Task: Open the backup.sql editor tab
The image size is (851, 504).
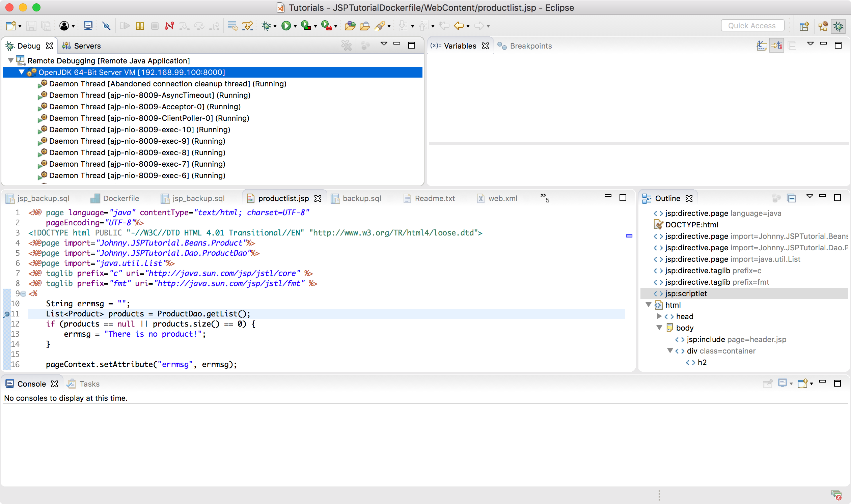Action: [356, 198]
